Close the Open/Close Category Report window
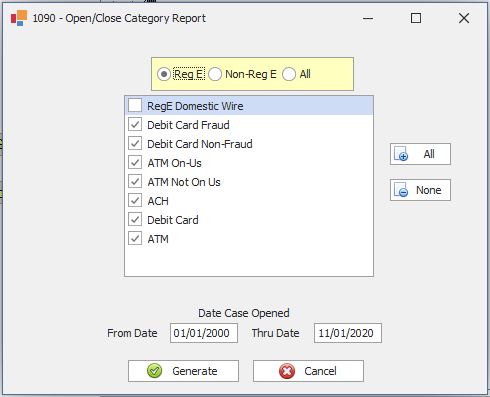Viewport: 490px width, 397px height. (x=464, y=18)
